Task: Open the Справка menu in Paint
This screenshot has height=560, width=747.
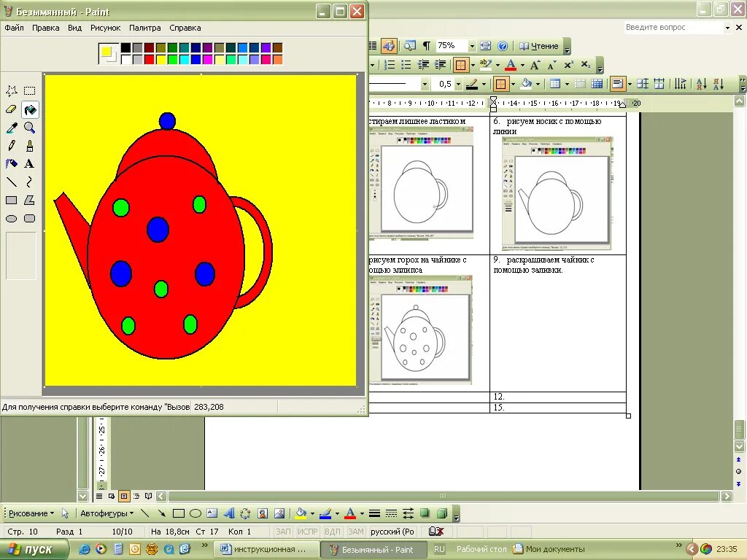Action: [x=185, y=28]
